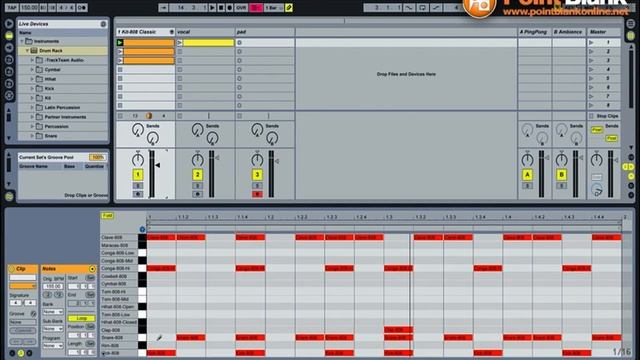Expand the Latin Percussion folder
Image resolution: width=640 pixels, height=360 pixels.
tap(32, 107)
